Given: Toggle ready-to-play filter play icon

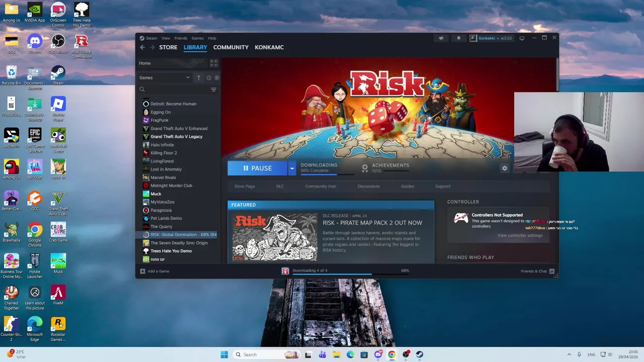Looking at the screenshot, I should [x=217, y=77].
